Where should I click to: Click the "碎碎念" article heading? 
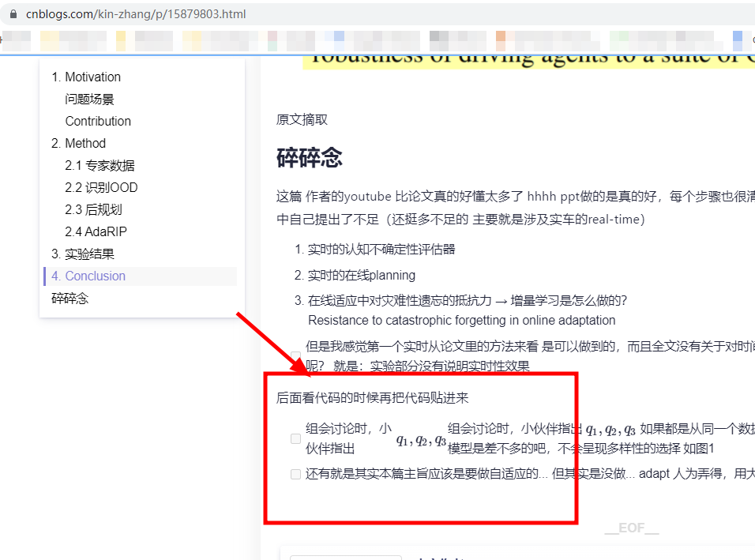click(309, 157)
